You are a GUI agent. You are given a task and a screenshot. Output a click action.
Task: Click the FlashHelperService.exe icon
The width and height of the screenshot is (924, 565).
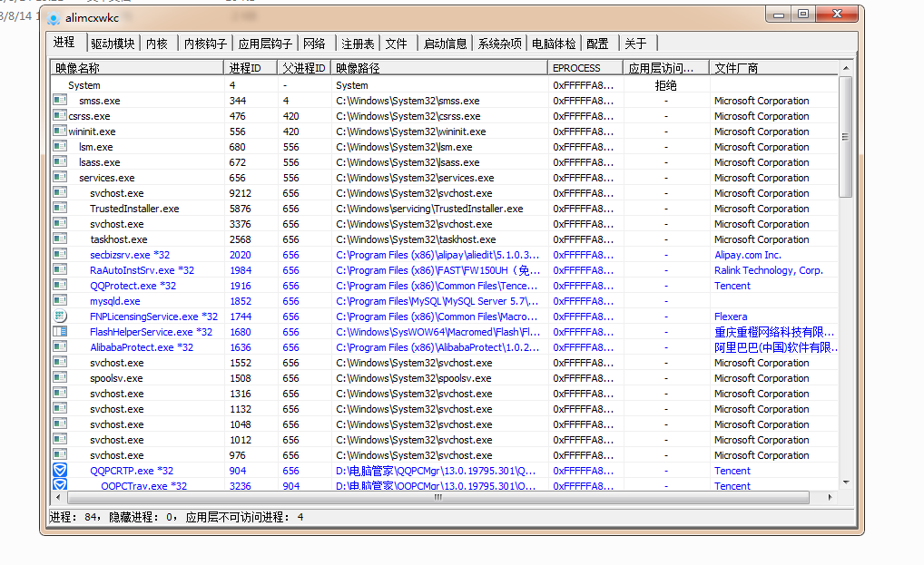(60, 331)
